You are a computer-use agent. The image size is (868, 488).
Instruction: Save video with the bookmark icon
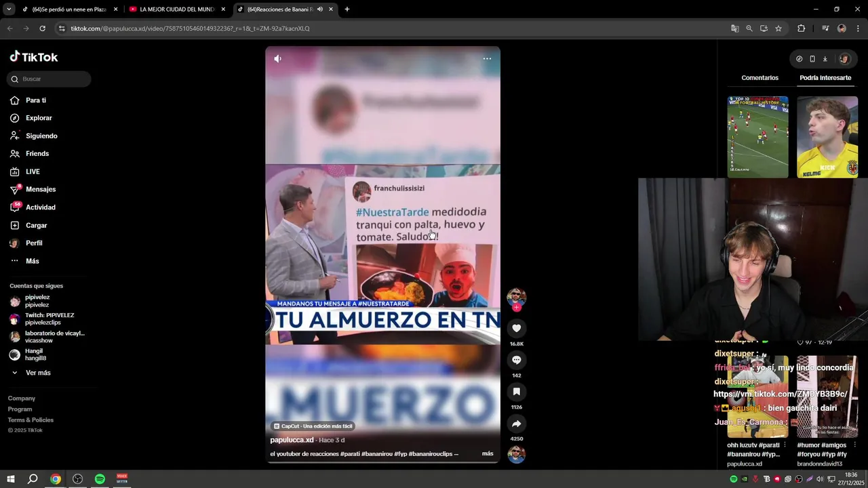[x=516, y=392]
